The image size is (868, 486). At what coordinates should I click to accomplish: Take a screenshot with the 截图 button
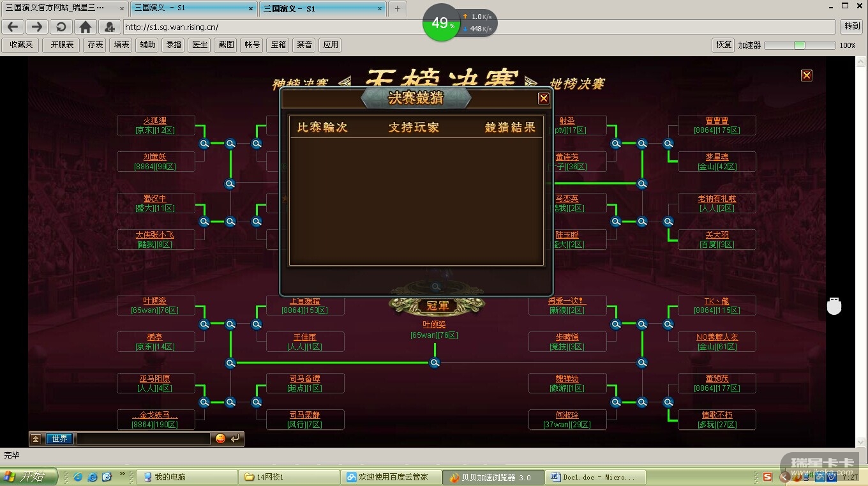(226, 45)
